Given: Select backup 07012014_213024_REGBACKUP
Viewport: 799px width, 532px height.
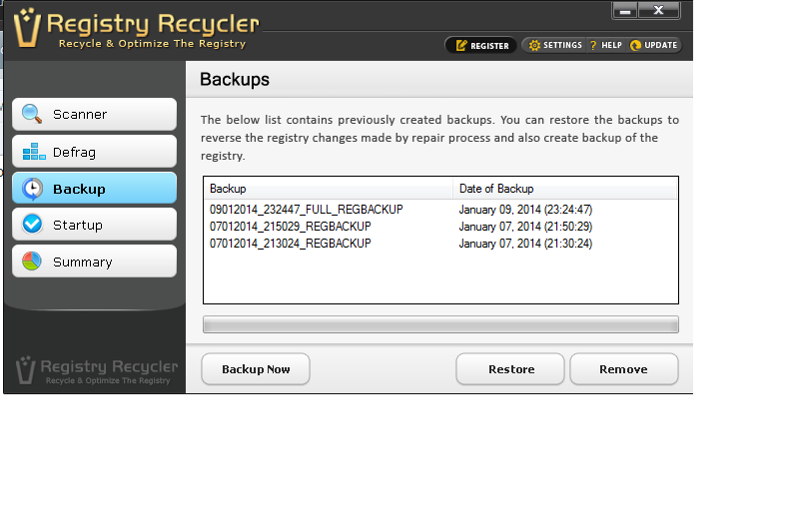Looking at the screenshot, I should [x=291, y=244].
